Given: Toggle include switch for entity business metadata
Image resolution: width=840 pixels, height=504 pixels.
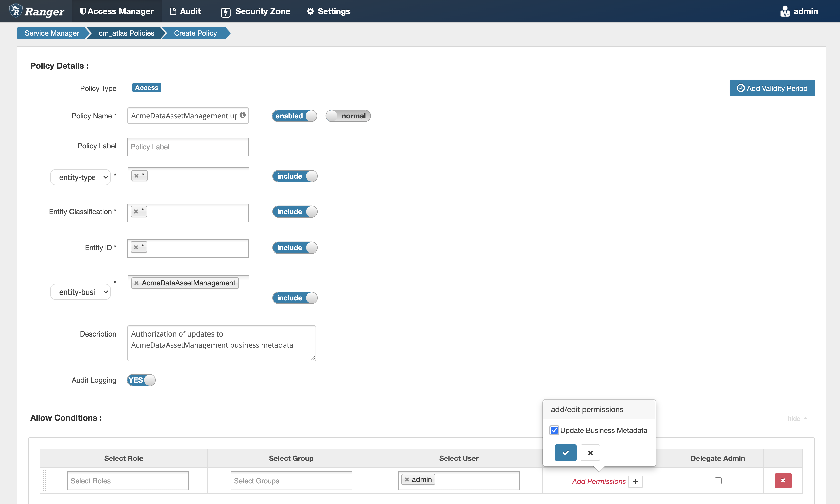Looking at the screenshot, I should pos(295,298).
